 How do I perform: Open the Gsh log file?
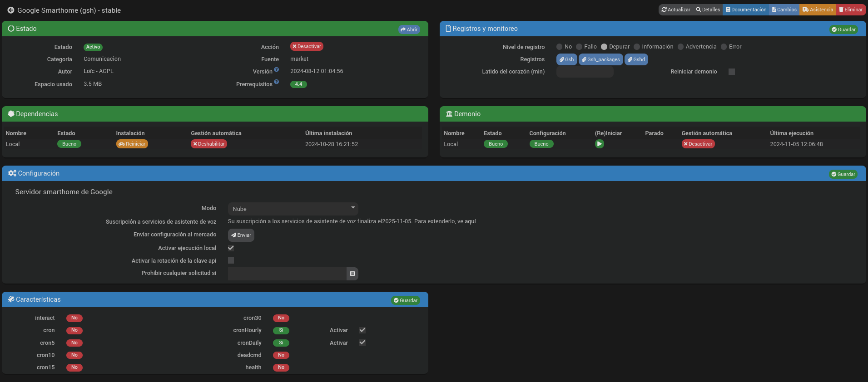tap(566, 59)
